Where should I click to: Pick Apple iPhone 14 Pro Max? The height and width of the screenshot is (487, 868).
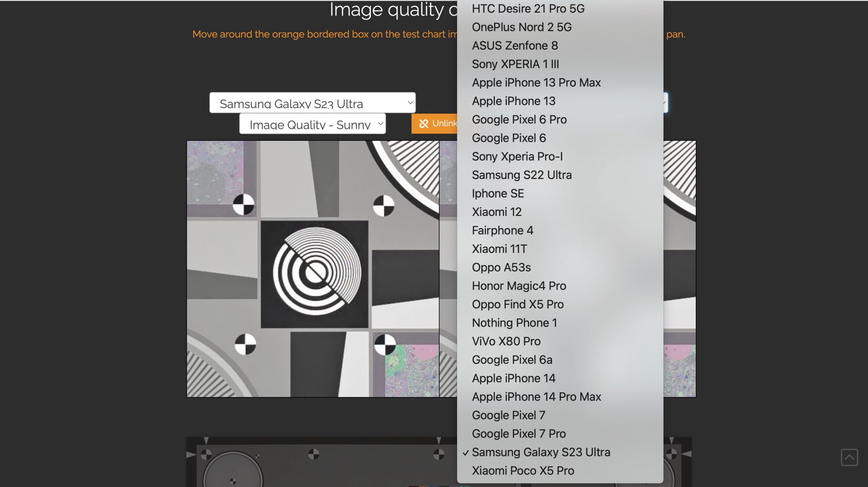[x=536, y=397]
